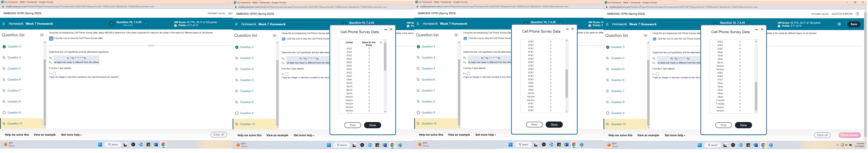
Task: Open Question 5 in second window list
Action: (247, 69)
